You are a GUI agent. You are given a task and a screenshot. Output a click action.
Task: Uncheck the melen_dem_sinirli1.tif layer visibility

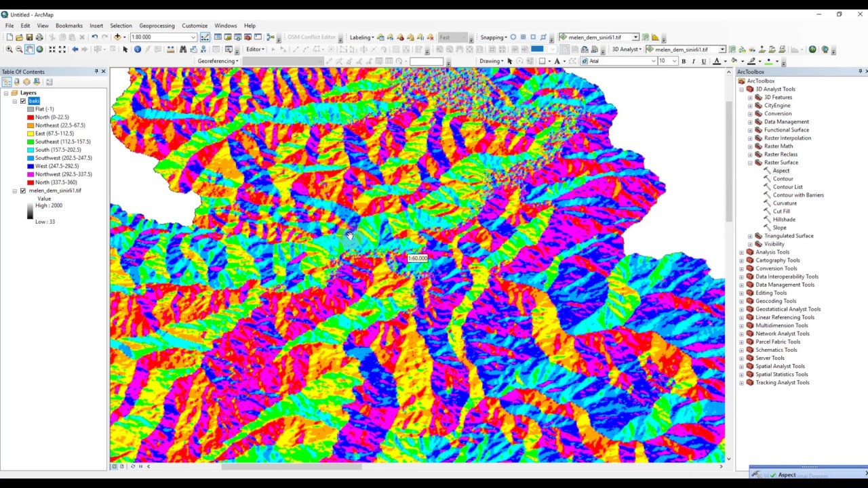(x=23, y=190)
